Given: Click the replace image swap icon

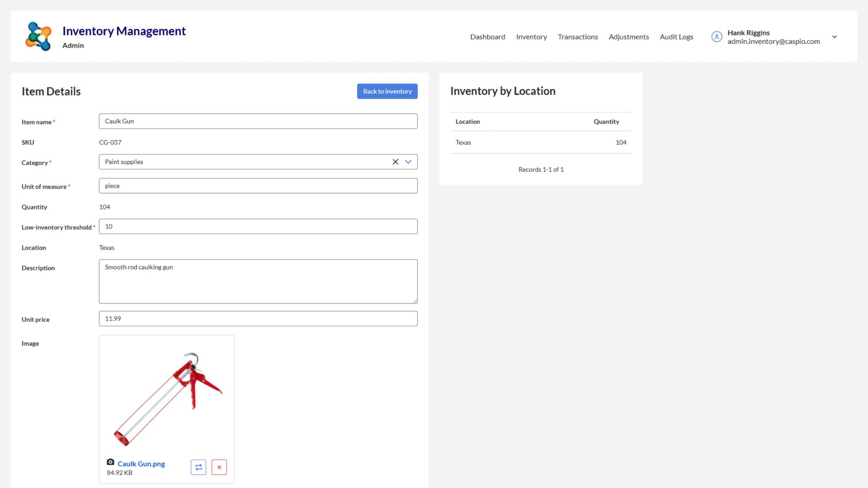Looking at the screenshot, I should 198,467.
